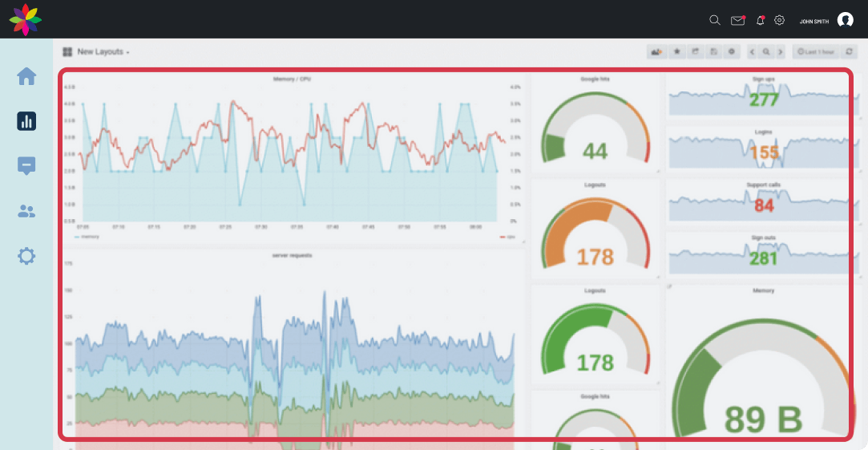Open the Last 1 hour time picker
This screenshot has height=450, width=868.
coord(816,51)
